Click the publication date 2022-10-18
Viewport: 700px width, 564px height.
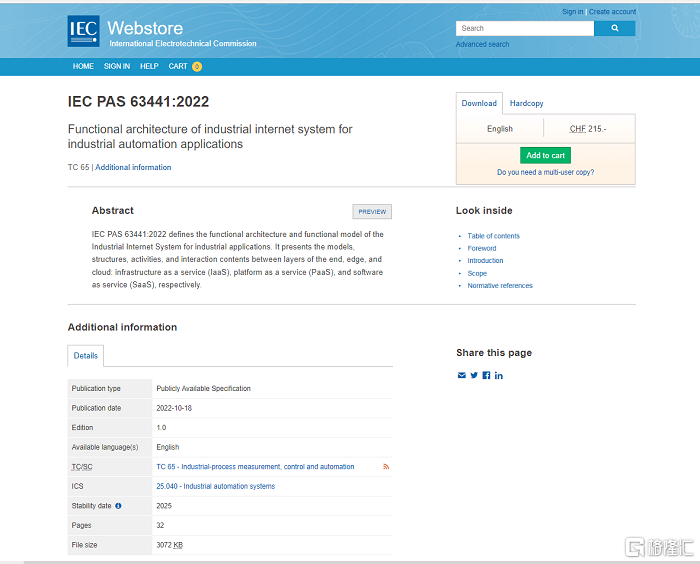coord(174,408)
